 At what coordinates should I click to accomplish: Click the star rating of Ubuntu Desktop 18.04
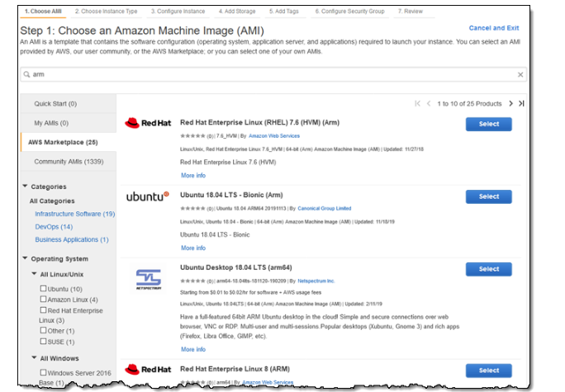(192, 281)
